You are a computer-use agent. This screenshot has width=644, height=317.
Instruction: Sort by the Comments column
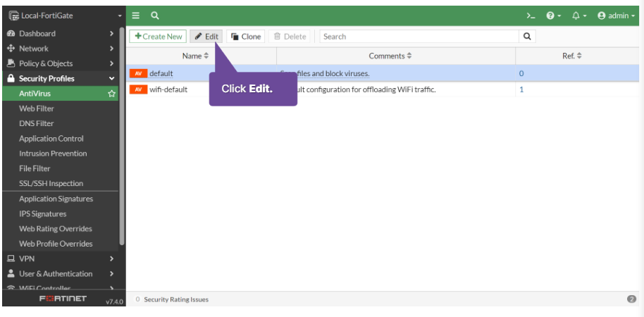click(x=390, y=56)
